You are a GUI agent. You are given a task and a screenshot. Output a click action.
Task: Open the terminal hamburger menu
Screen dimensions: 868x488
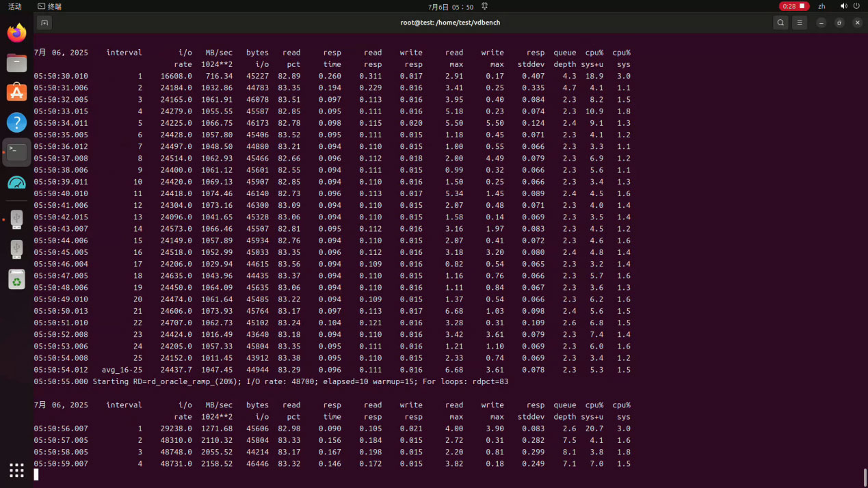(799, 23)
